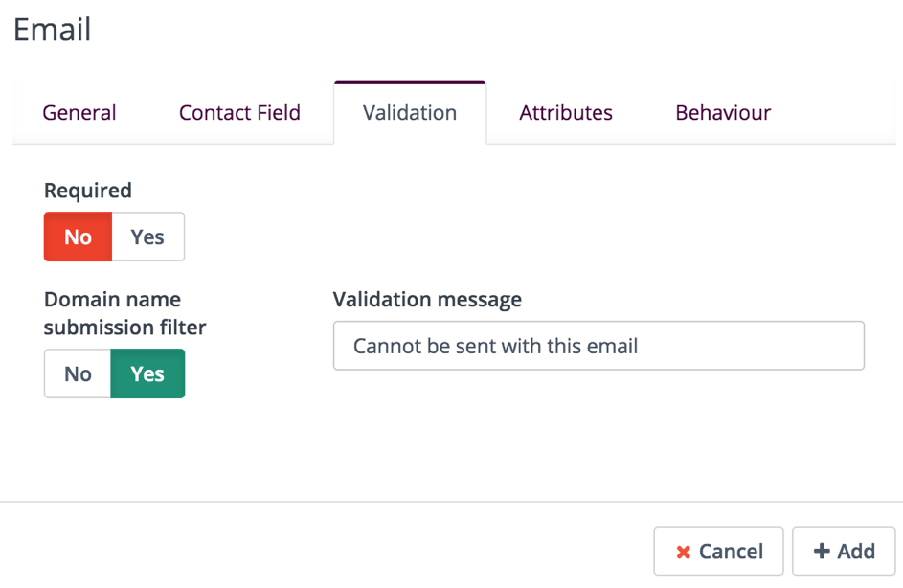Cancel the Email field dialog

(718, 552)
